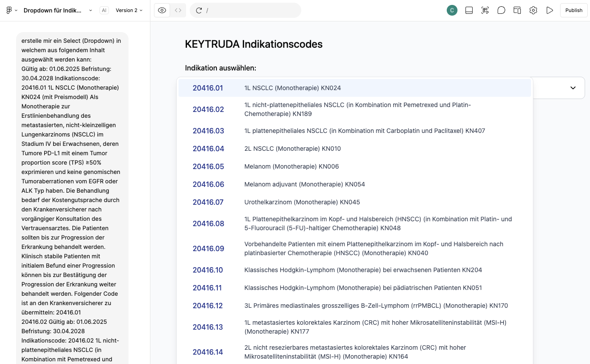
Task: Open the app logo menu
Action: [12, 10]
